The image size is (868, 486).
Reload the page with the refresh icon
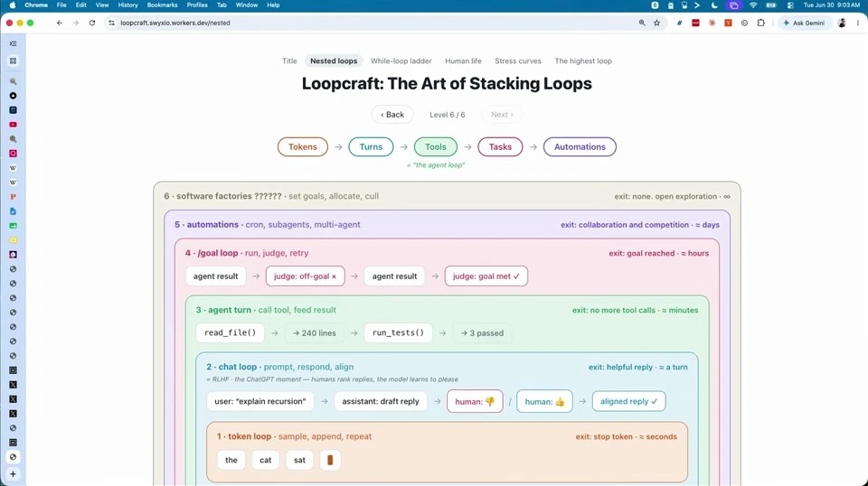[92, 23]
